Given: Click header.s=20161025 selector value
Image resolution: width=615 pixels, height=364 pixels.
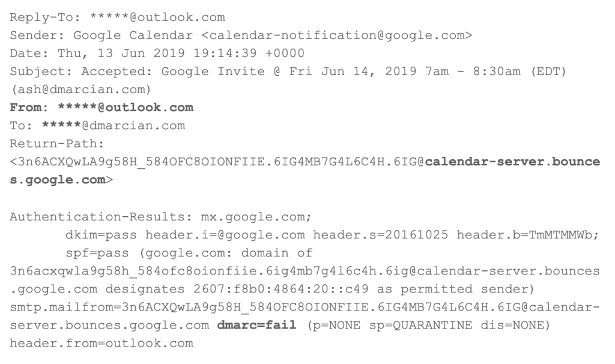Looking at the screenshot, I should 380,235.
